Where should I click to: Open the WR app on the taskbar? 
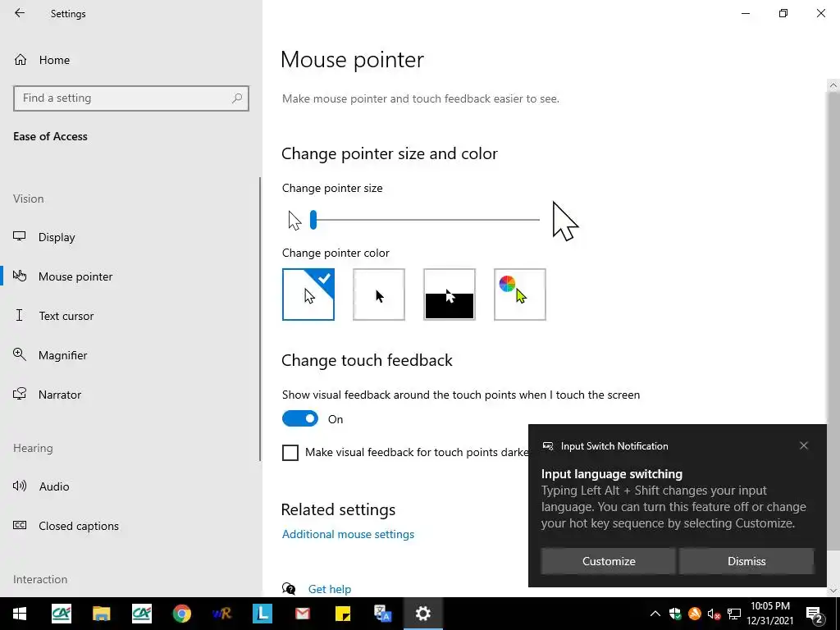221,614
